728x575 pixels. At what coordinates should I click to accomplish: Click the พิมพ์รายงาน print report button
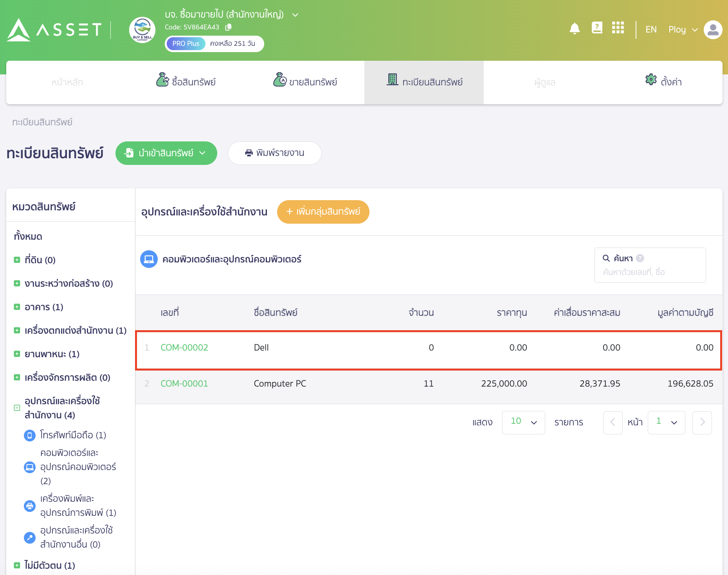coord(274,153)
